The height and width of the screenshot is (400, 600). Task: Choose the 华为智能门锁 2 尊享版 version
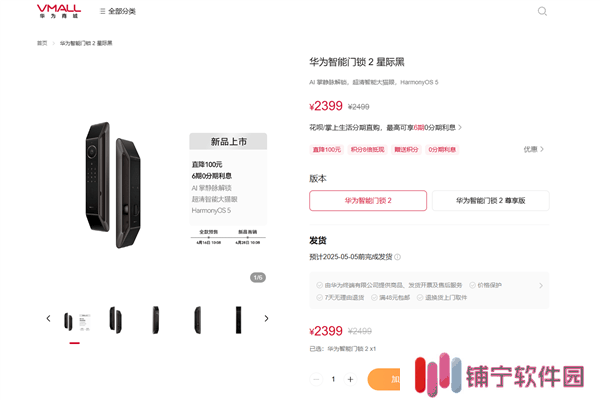491,201
